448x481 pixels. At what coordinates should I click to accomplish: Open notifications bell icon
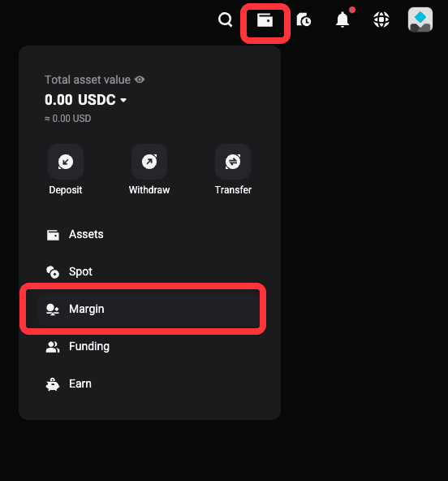click(x=343, y=19)
